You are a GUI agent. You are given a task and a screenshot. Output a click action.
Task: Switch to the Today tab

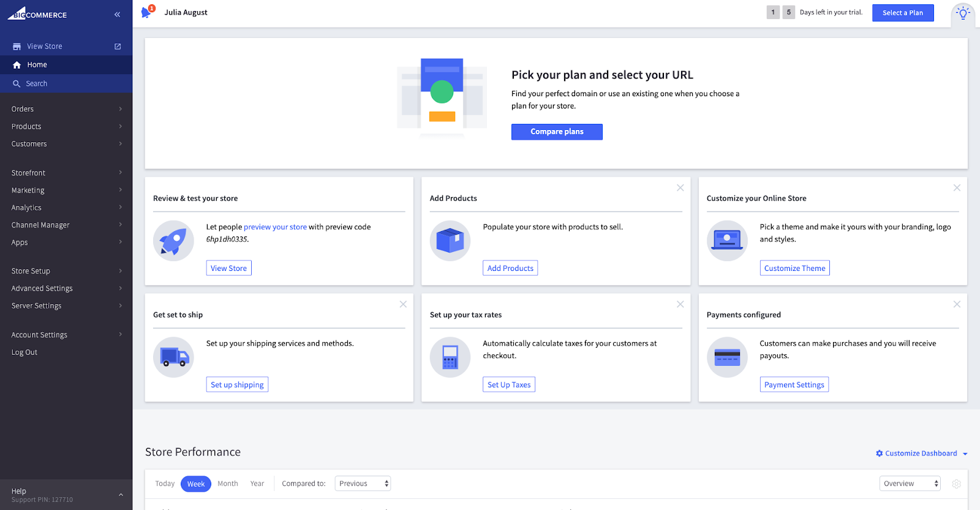coord(165,484)
